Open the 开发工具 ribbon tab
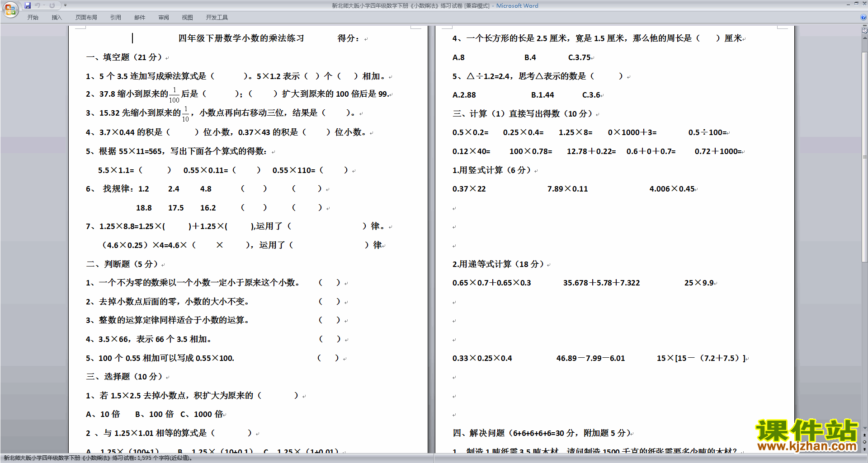The width and height of the screenshot is (868, 463). point(217,18)
